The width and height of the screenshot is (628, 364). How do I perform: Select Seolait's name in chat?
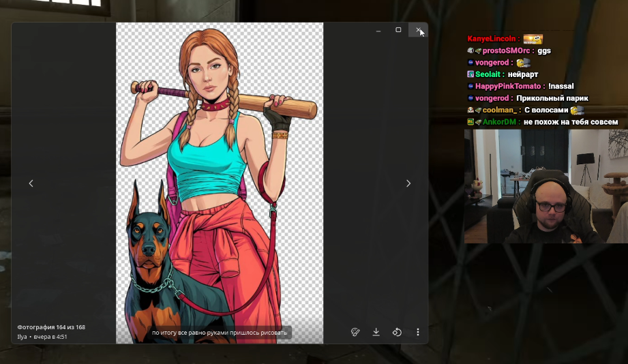pos(488,74)
